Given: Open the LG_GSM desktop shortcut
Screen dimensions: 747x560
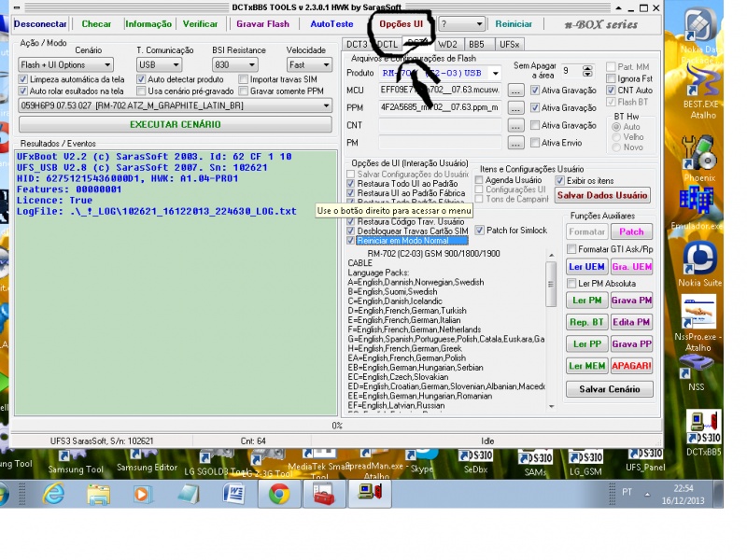Looking at the screenshot, I should [585, 462].
